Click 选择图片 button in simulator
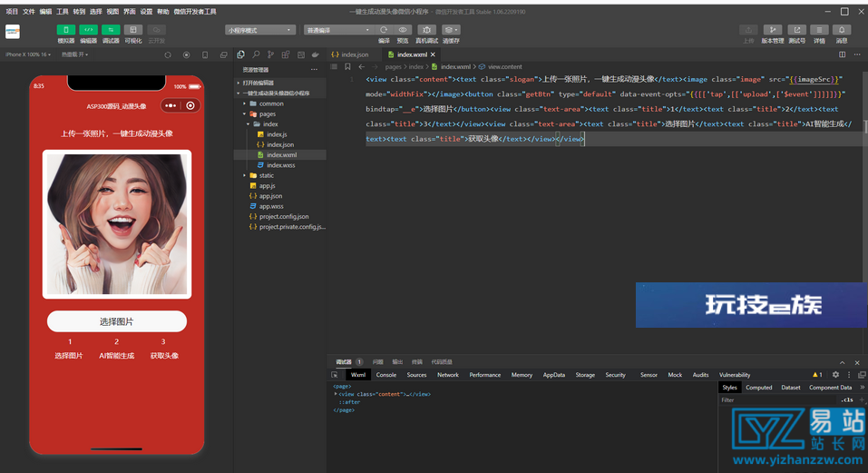 117,321
